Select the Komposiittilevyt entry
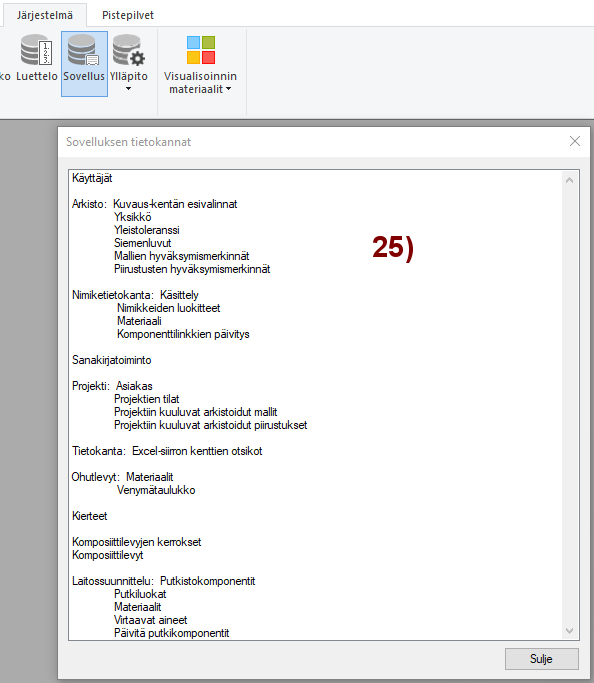The width and height of the screenshot is (594, 683). tap(108, 555)
